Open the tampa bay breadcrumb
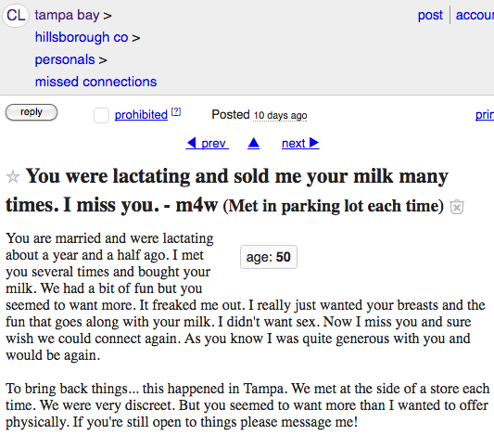This screenshot has height=448, width=494. [67, 15]
